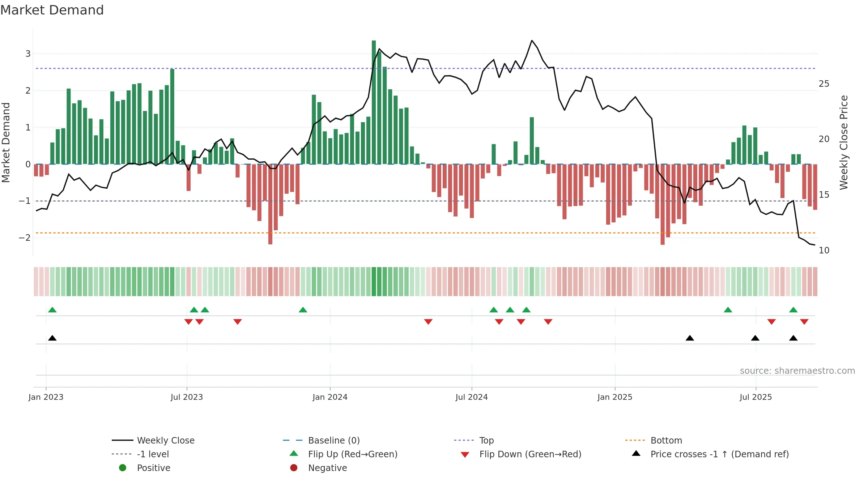Toggle the Positive legend entry
This screenshot has height=488, width=868.
coord(145,468)
